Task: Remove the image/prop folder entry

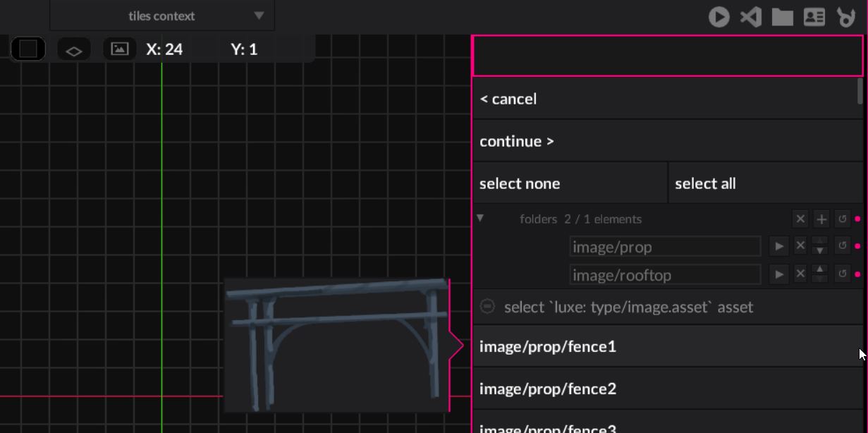Action: point(800,246)
